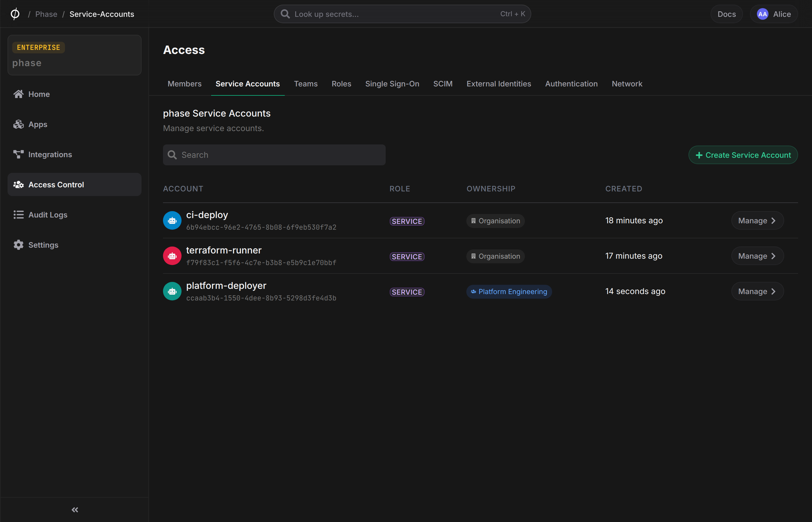
Task: Click the OWNERSHIP column header
Action: pos(491,189)
